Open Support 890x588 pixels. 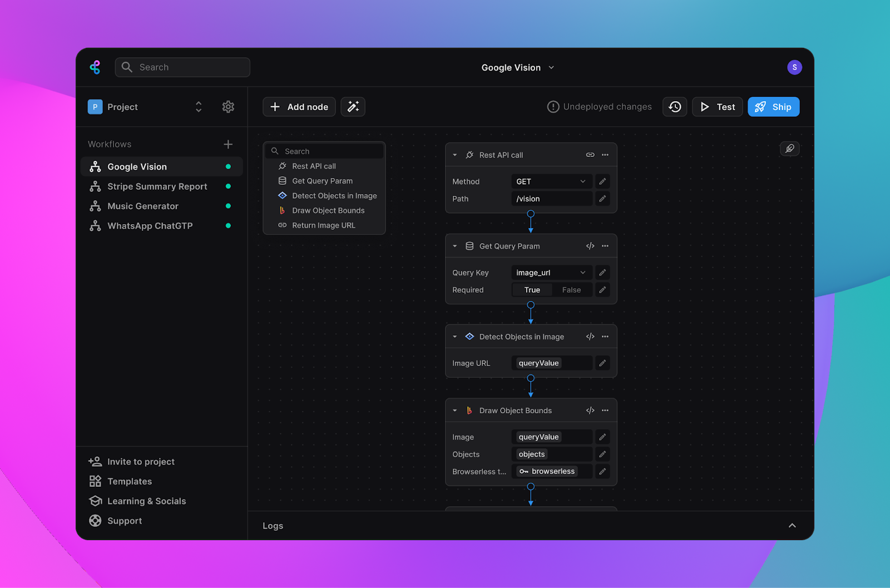(x=115, y=521)
